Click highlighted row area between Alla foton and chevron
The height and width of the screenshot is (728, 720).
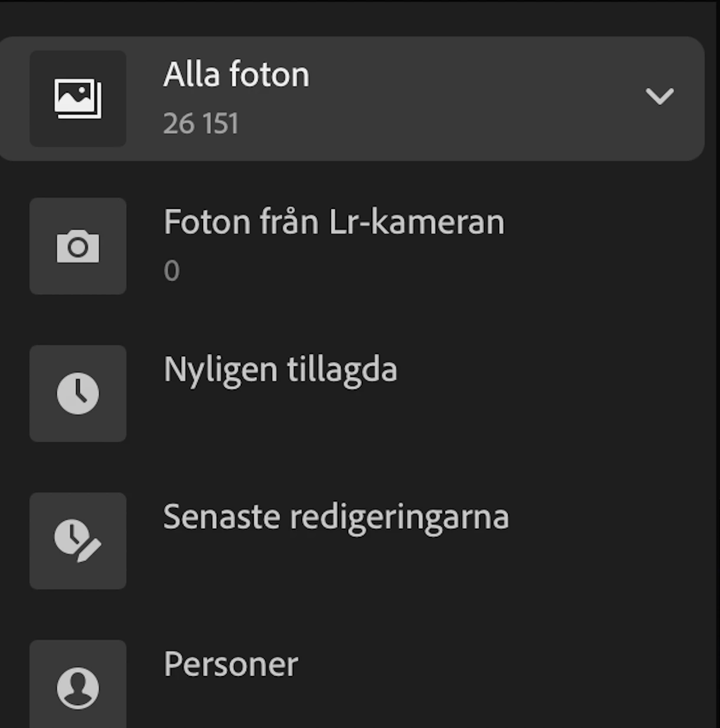click(472, 99)
